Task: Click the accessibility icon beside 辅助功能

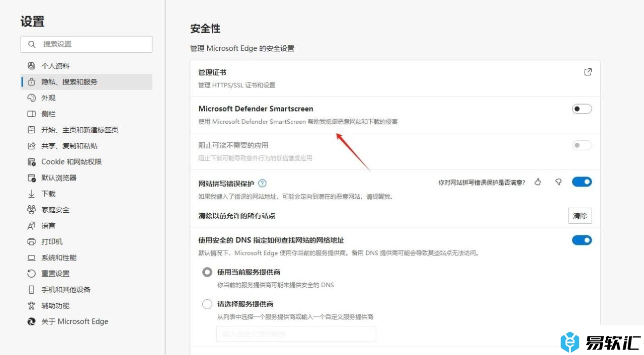Action: coord(32,306)
